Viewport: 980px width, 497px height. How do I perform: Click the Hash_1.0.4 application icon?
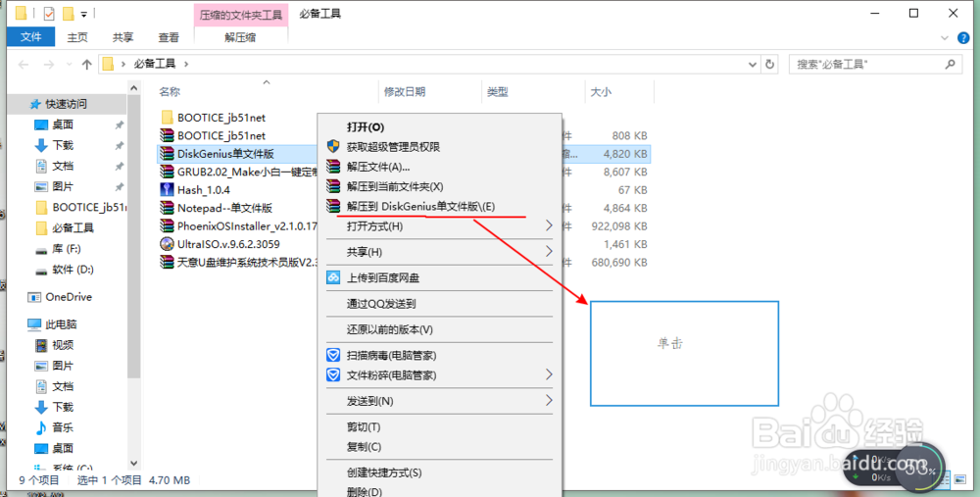(167, 190)
